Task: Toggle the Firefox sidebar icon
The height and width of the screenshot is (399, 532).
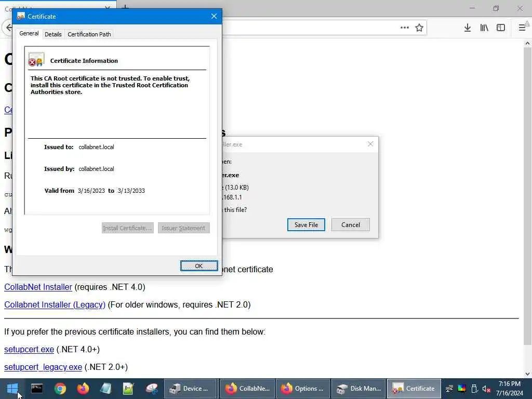Action: tap(501, 28)
